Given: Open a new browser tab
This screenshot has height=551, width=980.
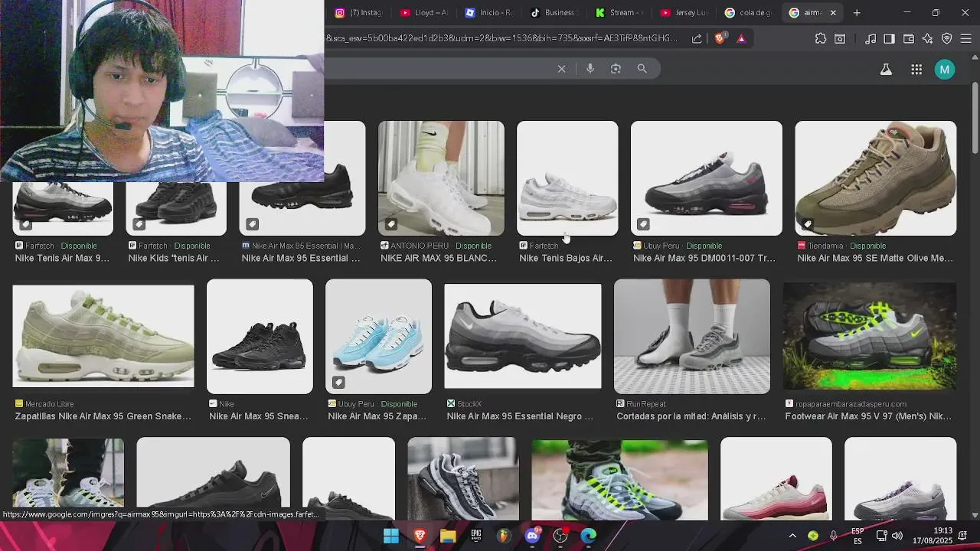Looking at the screenshot, I should coord(857,13).
